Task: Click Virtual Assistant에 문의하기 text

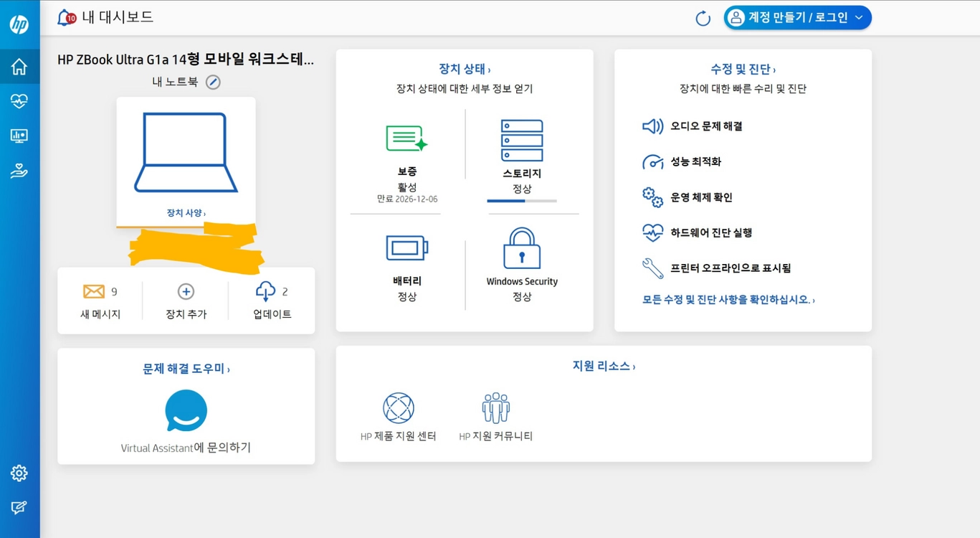Action: 186,448
